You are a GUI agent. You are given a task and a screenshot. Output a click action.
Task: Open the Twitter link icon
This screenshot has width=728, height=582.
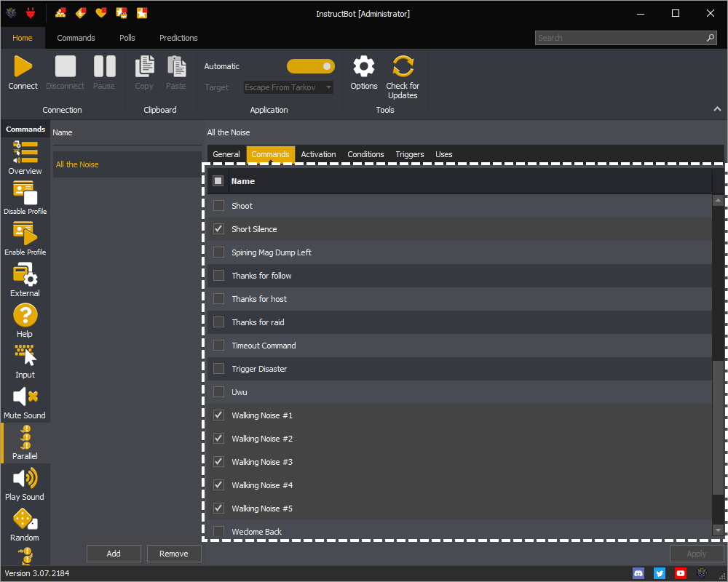(660, 573)
